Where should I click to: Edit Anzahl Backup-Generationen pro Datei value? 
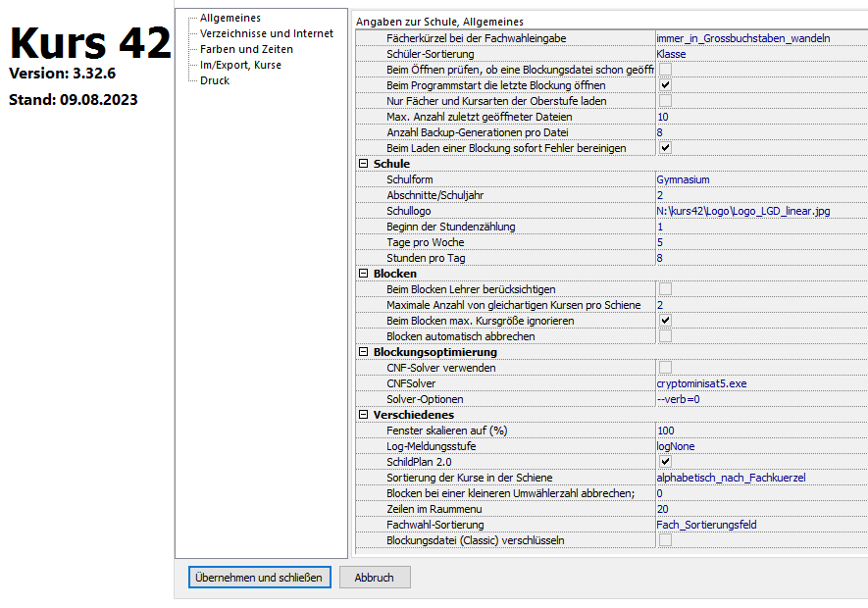pyautogui.click(x=762, y=132)
